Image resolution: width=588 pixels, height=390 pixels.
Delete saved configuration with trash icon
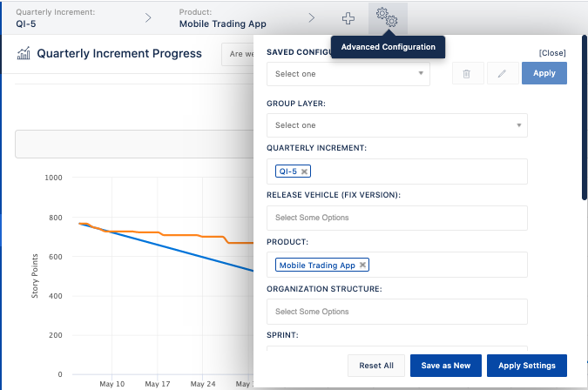click(x=468, y=73)
